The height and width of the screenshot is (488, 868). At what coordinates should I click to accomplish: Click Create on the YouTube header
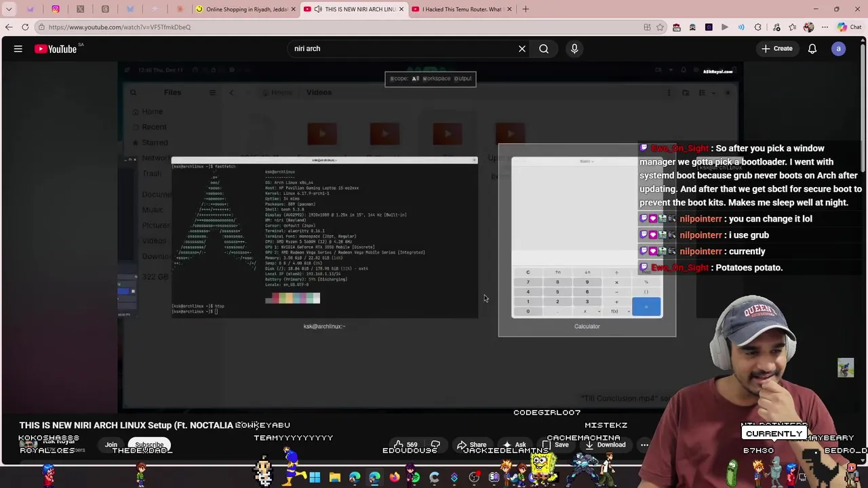point(776,49)
